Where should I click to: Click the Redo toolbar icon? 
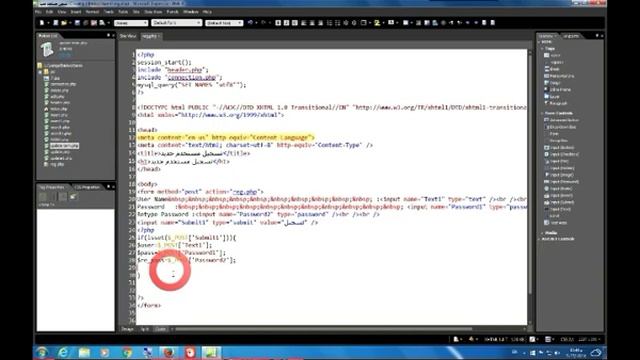[x=264, y=23]
